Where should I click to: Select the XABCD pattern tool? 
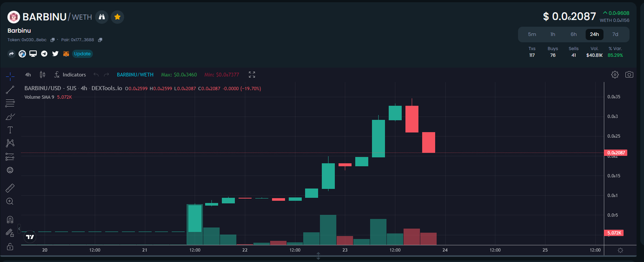click(x=10, y=143)
